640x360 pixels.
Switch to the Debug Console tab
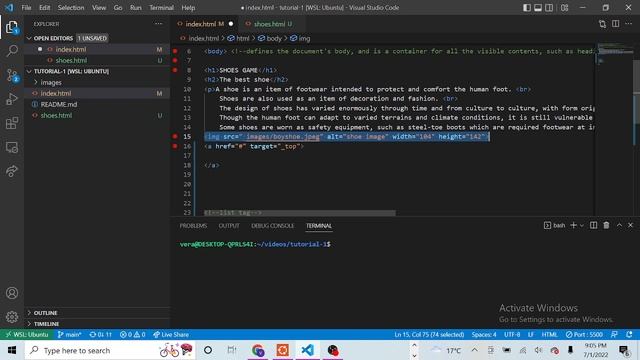273,226
